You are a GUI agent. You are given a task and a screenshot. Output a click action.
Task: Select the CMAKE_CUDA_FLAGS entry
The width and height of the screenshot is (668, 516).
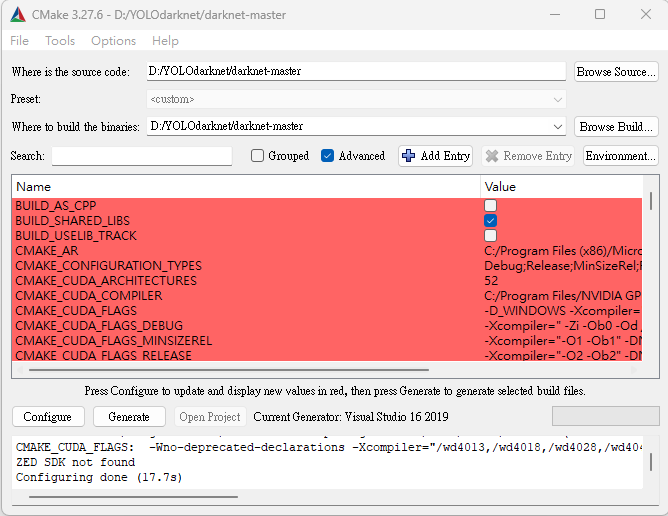coord(76,311)
